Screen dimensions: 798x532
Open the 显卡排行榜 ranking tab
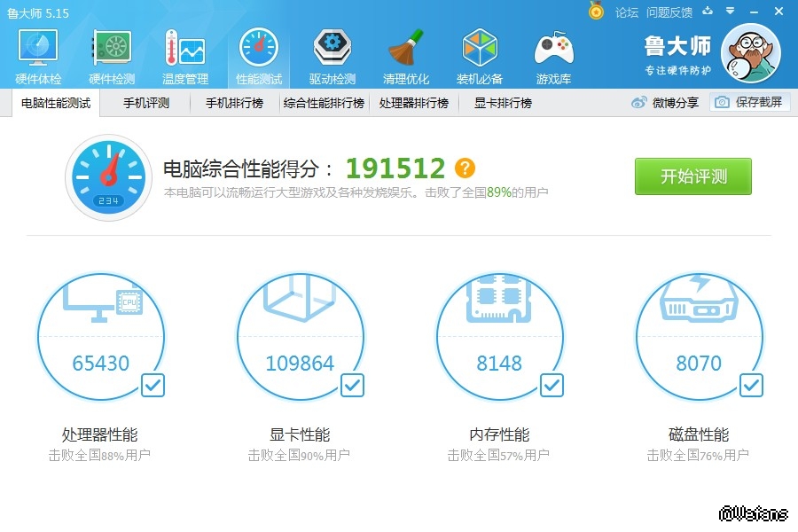[x=503, y=103]
